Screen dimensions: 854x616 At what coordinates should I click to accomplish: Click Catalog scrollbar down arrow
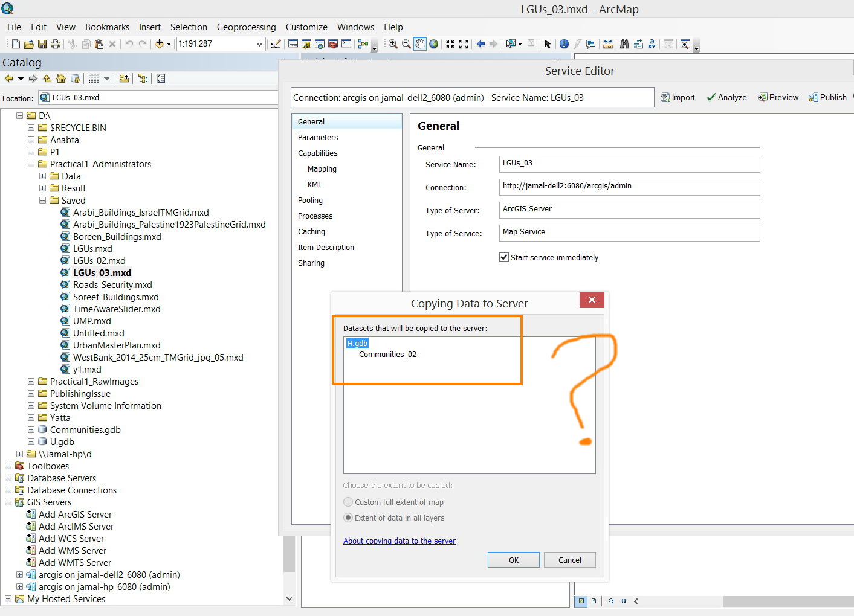pos(289,598)
